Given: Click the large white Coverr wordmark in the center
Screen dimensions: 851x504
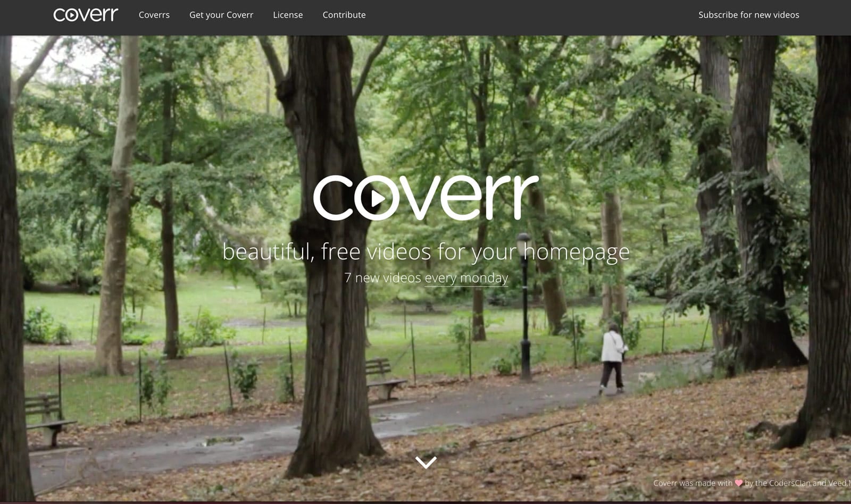Looking at the screenshot, I should (x=425, y=197).
